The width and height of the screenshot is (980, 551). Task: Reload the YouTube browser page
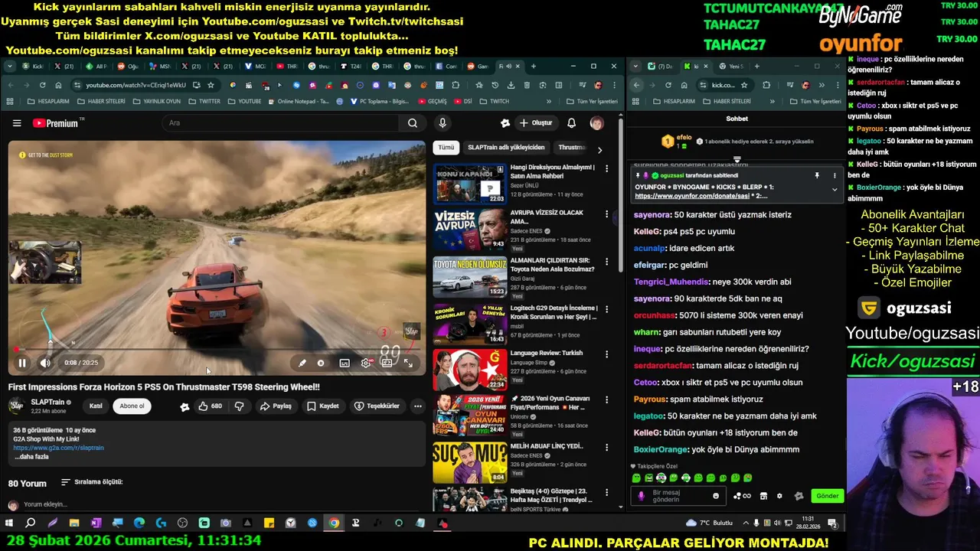tap(42, 85)
